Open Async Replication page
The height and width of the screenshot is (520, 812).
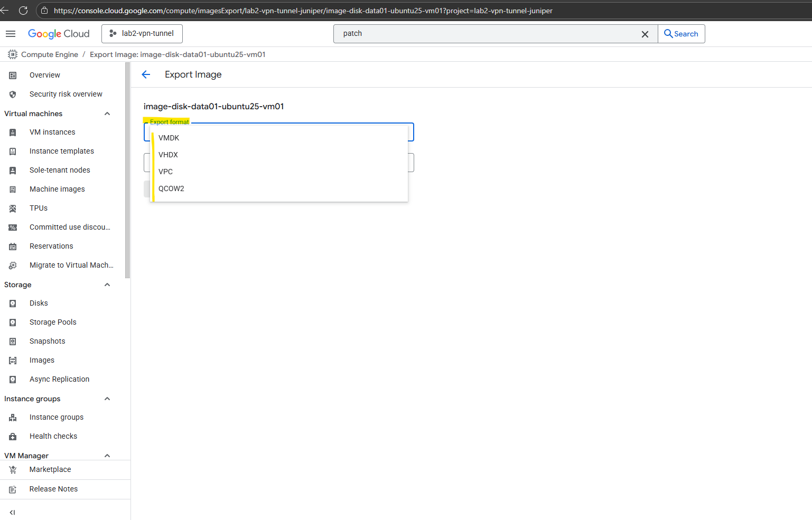(x=59, y=379)
